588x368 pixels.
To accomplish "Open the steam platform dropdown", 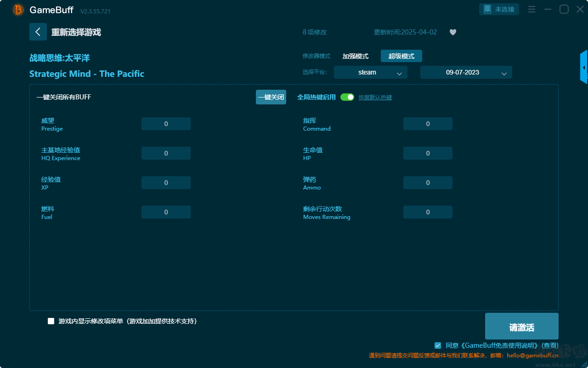I will point(371,72).
